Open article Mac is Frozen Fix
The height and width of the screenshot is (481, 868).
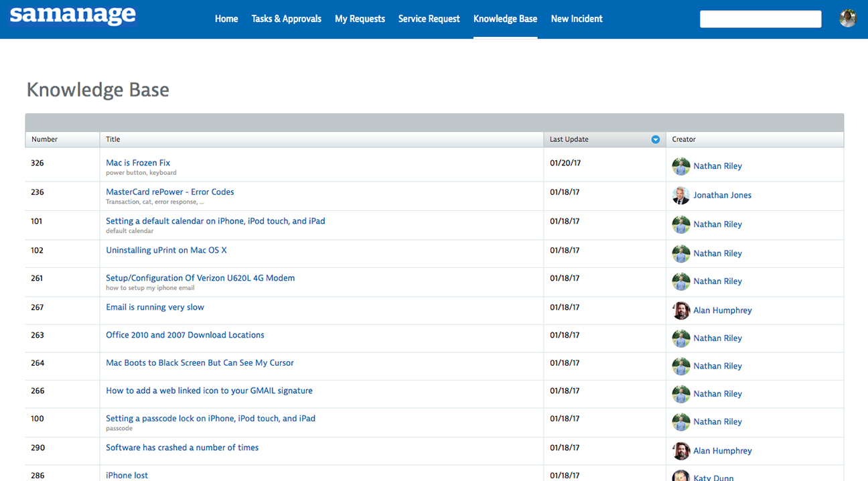click(x=138, y=163)
